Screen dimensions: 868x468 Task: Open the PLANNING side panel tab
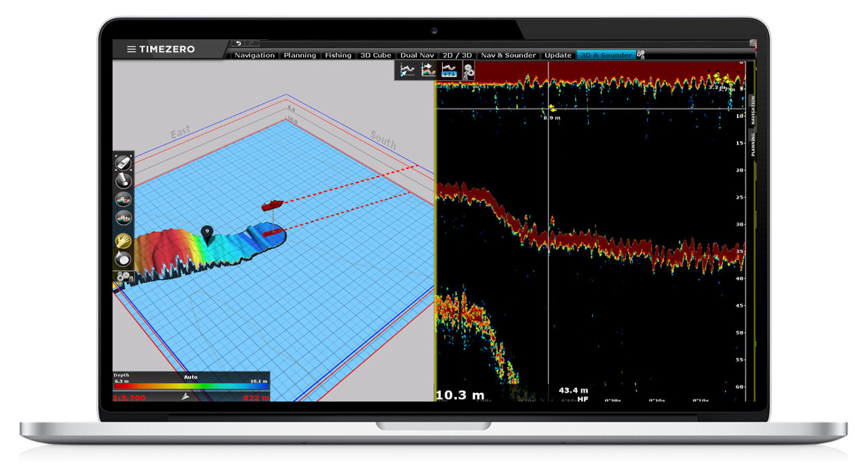click(x=753, y=144)
